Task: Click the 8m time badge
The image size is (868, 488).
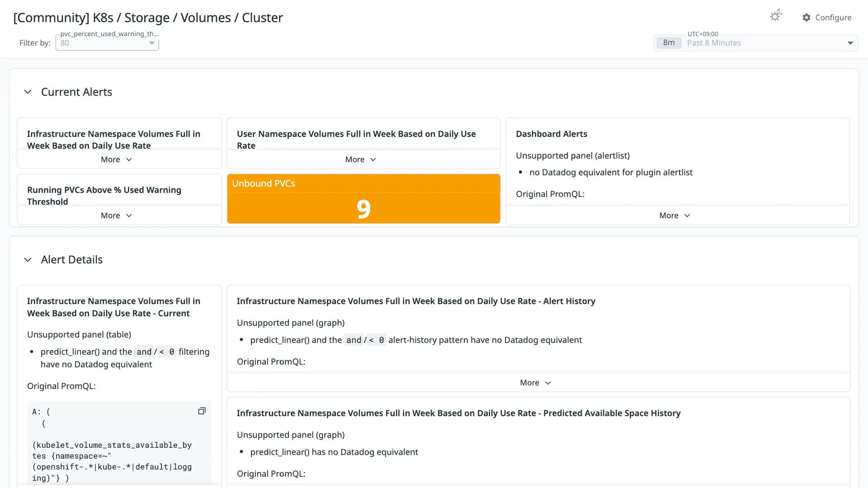Action: 669,43
